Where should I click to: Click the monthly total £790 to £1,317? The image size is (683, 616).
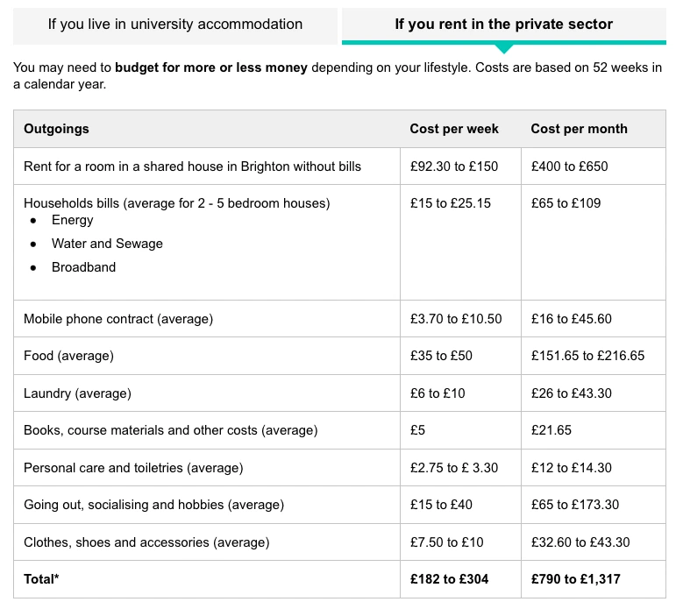pos(575,579)
